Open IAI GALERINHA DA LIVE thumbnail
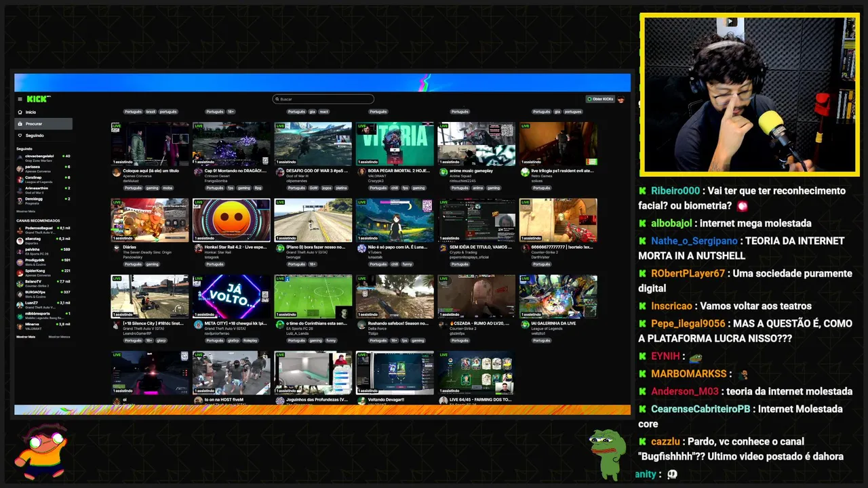Image resolution: width=868 pixels, height=488 pixels. coord(558,296)
